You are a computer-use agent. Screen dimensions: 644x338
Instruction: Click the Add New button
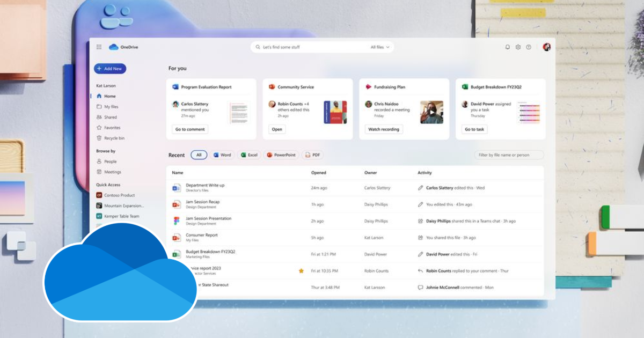(110, 69)
